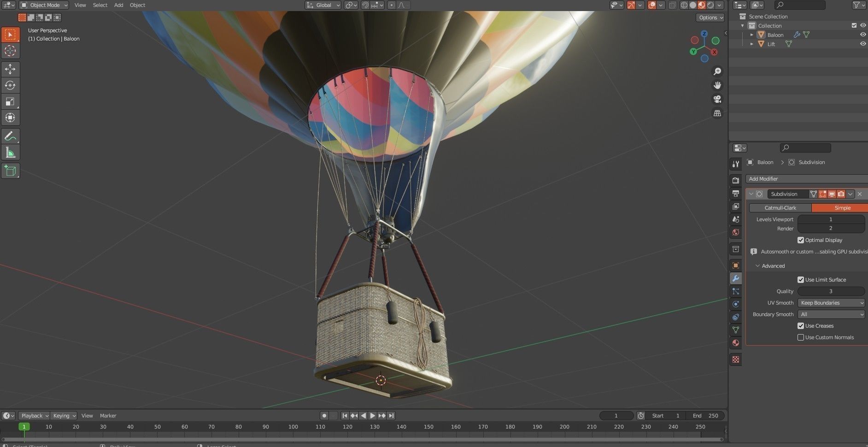
Task: Open the Tool properties tab
Action: (x=736, y=164)
